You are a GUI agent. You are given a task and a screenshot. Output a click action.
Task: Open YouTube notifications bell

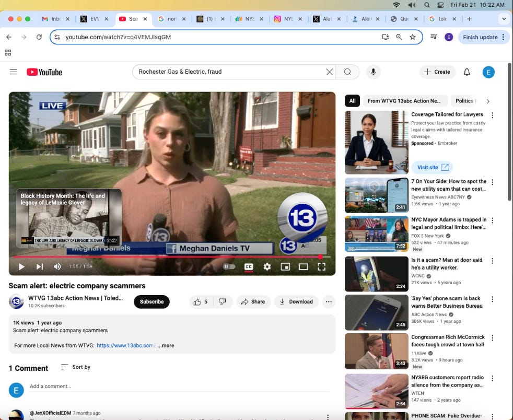[x=467, y=72]
